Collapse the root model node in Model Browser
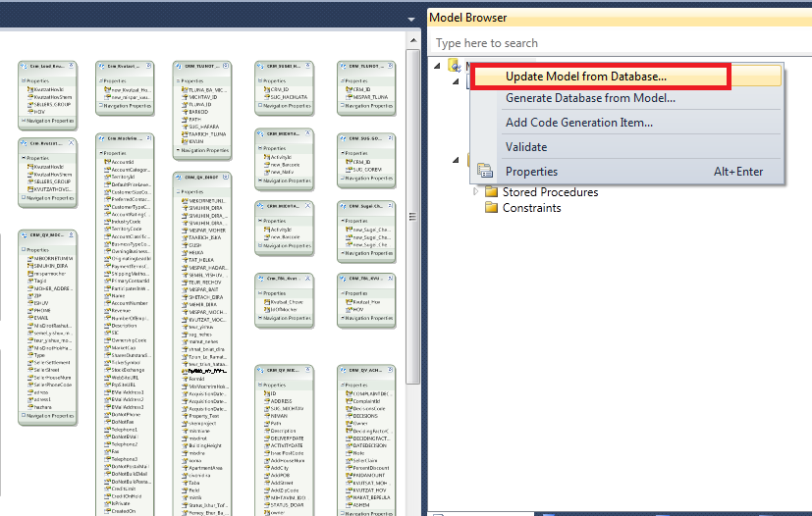The width and height of the screenshot is (812, 516). pyautogui.click(x=438, y=66)
